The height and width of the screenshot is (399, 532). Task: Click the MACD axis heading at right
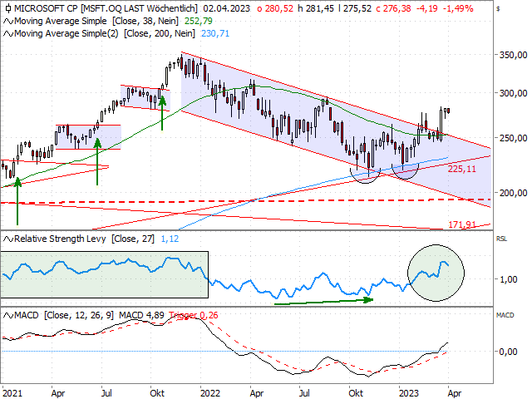(x=505, y=316)
